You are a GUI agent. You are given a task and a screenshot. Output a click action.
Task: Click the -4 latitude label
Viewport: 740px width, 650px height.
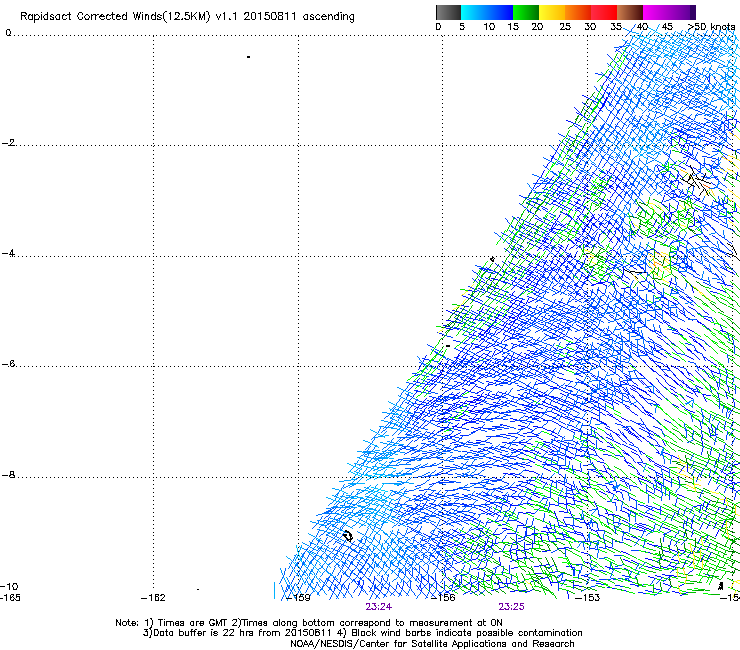(x=8, y=253)
